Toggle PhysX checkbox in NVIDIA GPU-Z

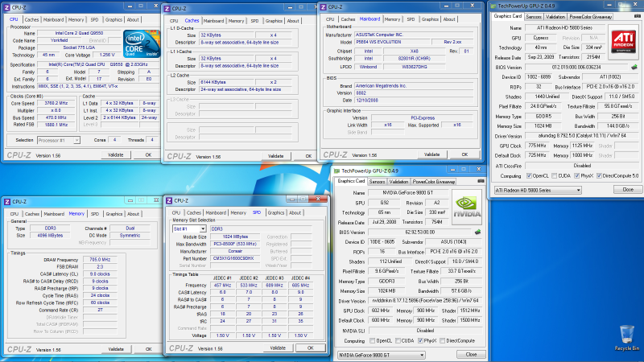(420, 340)
